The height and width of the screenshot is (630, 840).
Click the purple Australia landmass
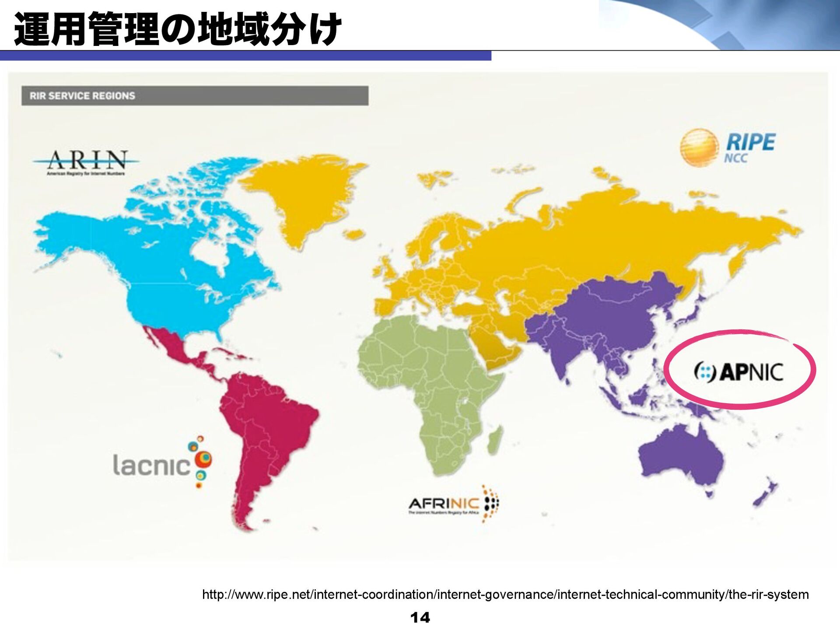click(681, 459)
